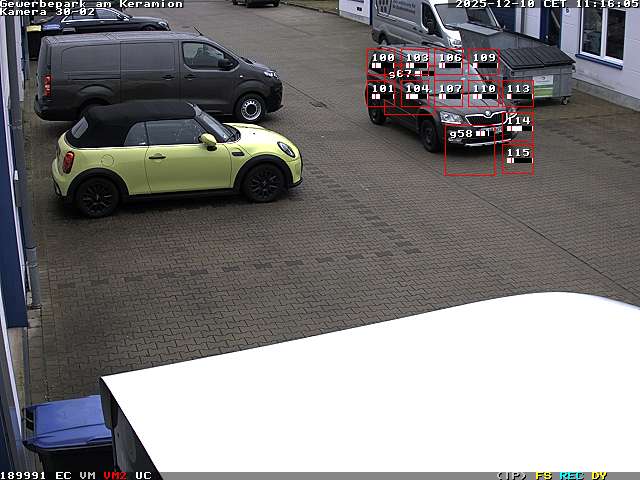Screen dimensions: 640x480
Task: Click the yellow DY status indicator
Action: click(x=599, y=475)
